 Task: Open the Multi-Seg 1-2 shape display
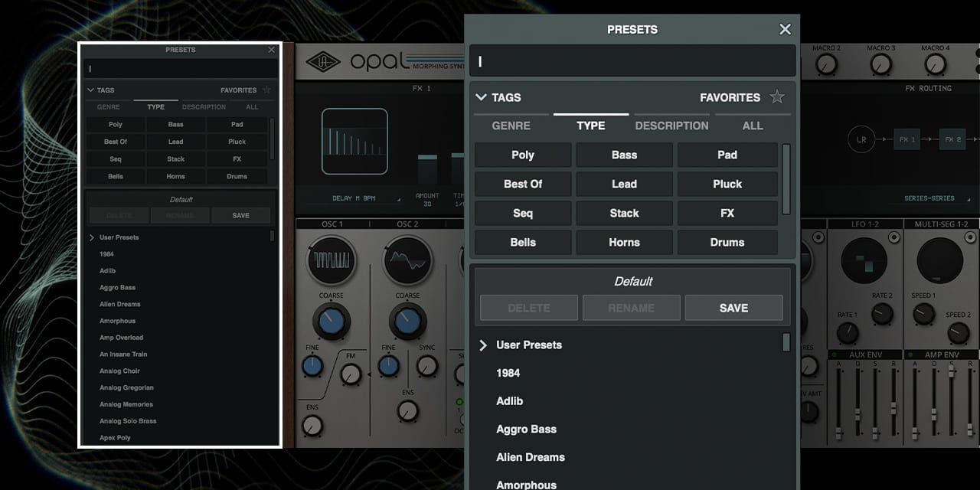coord(940,260)
